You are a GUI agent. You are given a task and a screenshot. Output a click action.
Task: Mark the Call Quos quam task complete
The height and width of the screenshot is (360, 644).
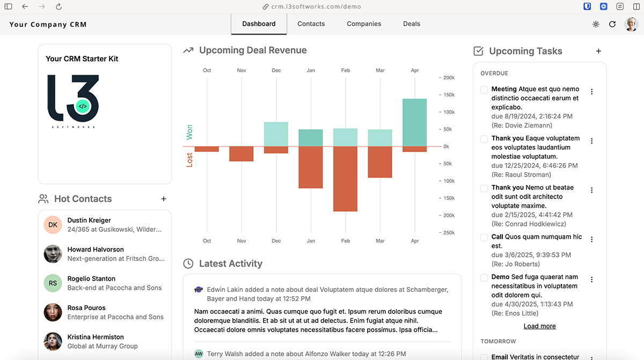point(484,237)
